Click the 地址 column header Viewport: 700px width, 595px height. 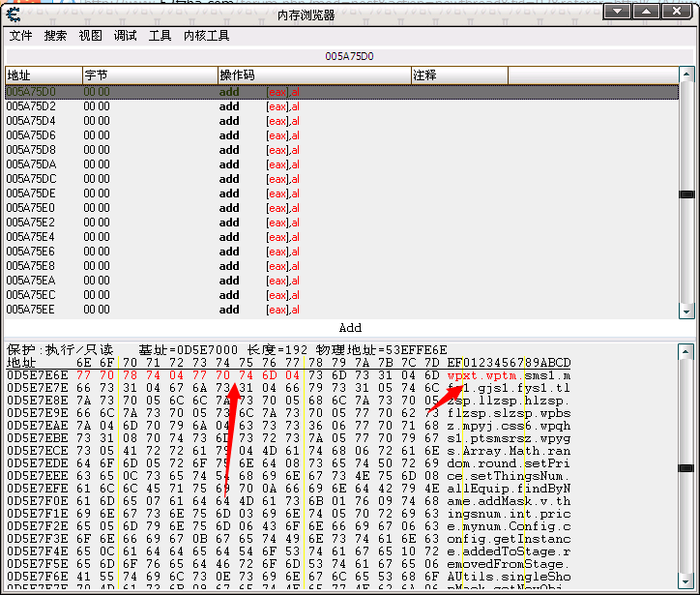[43, 74]
